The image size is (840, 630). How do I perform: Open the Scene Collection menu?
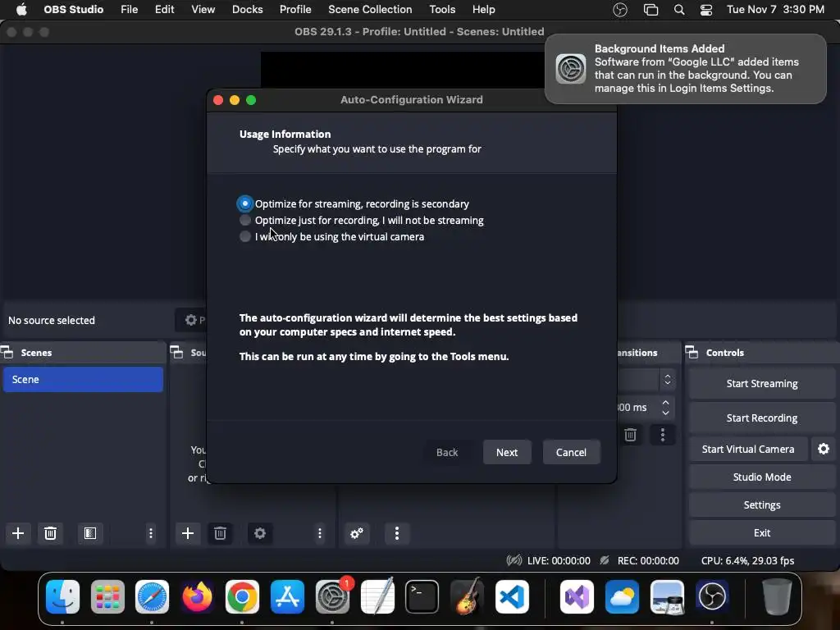click(x=370, y=10)
